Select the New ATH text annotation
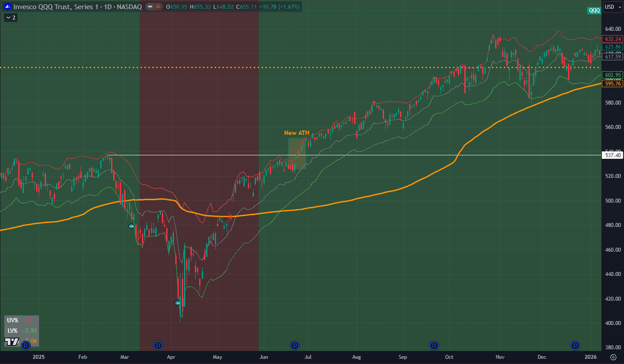Viewport: 624px width, 364px height. click(x=296, y=133)
